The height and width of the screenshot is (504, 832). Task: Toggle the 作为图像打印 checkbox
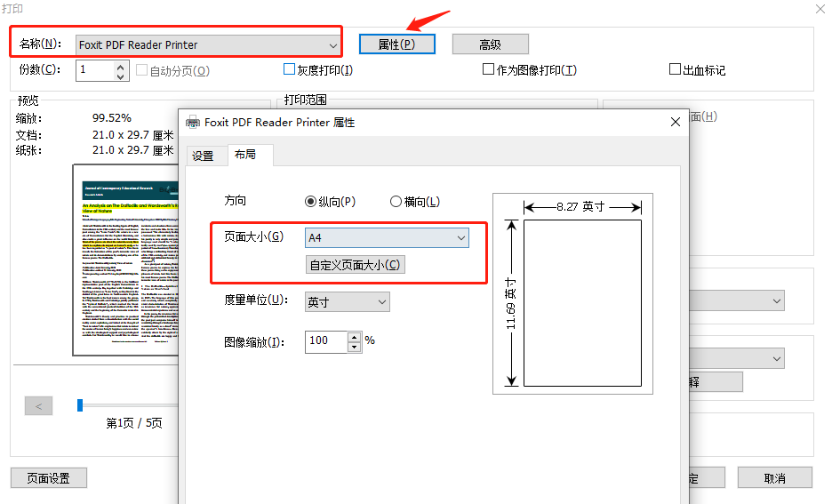488,69
